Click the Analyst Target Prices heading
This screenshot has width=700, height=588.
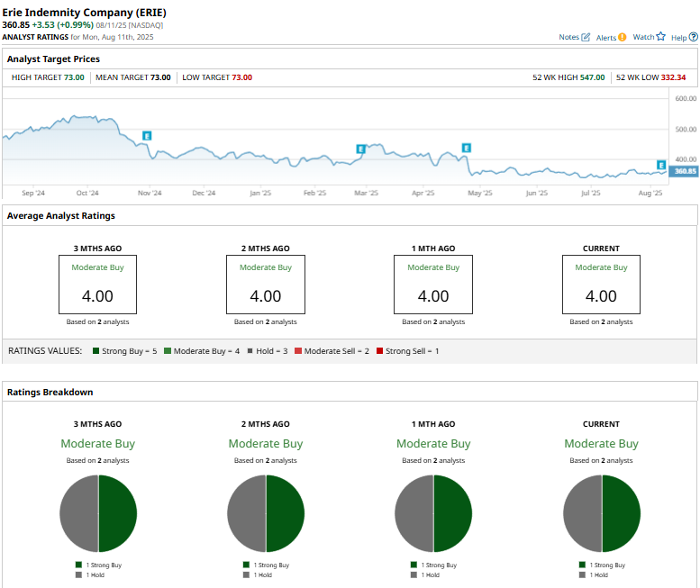pyautogui.click(x=53, y=59)
